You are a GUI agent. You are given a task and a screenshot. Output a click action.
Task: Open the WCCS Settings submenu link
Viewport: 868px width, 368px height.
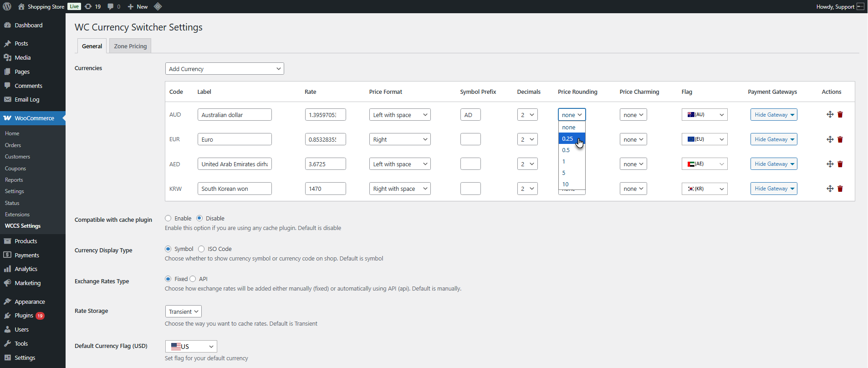23,226
